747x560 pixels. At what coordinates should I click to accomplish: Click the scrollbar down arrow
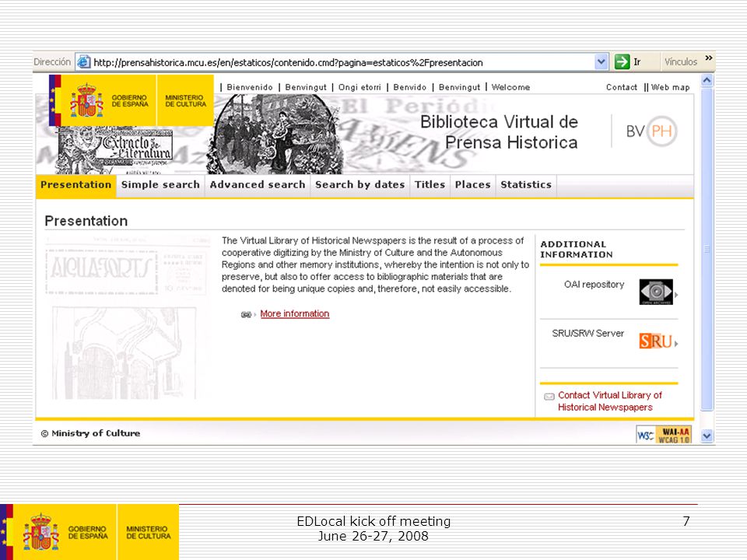pyautogui.click(x=707, y=436)
